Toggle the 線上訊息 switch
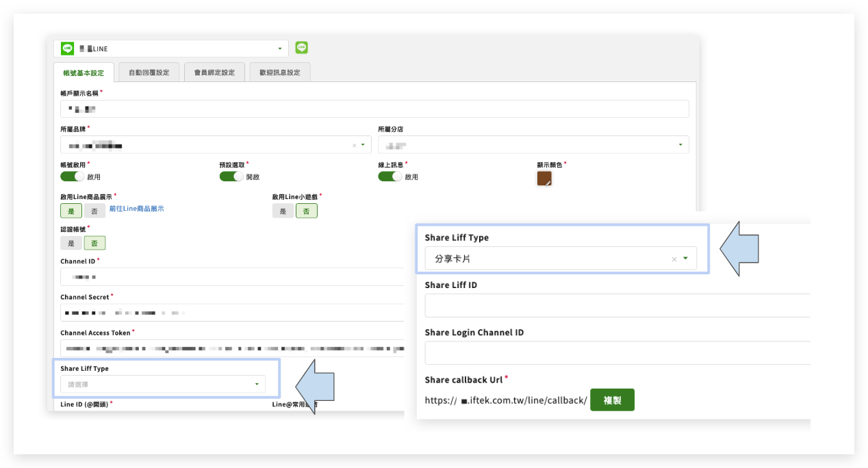The image size is (868, 468). point(390,177)
